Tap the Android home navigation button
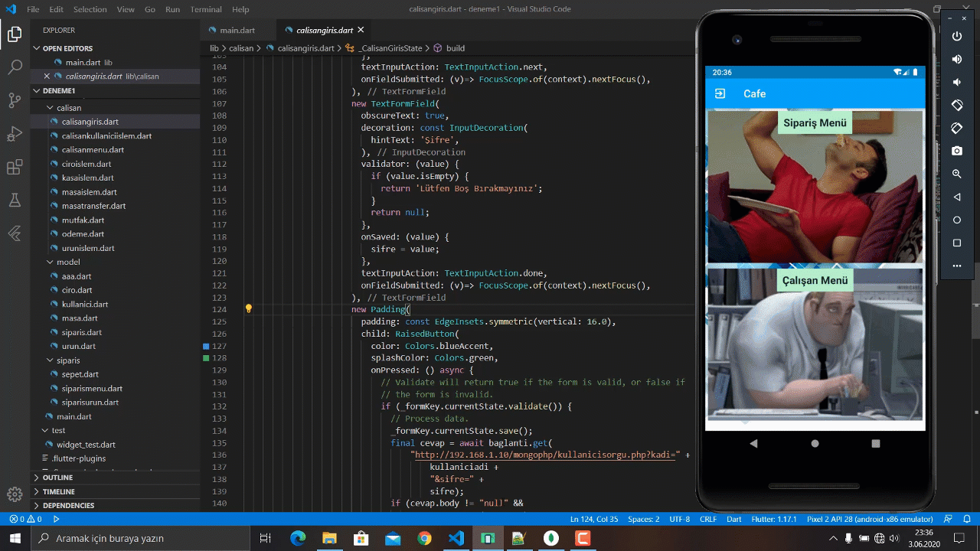The width and height of the screenshot is (980, 551). tap(815, 443)
